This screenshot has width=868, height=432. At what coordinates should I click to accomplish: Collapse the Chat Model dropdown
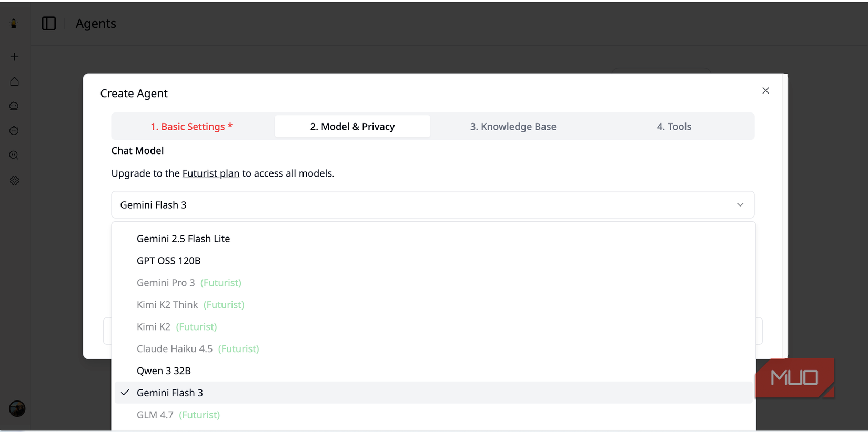pos(432,205)
